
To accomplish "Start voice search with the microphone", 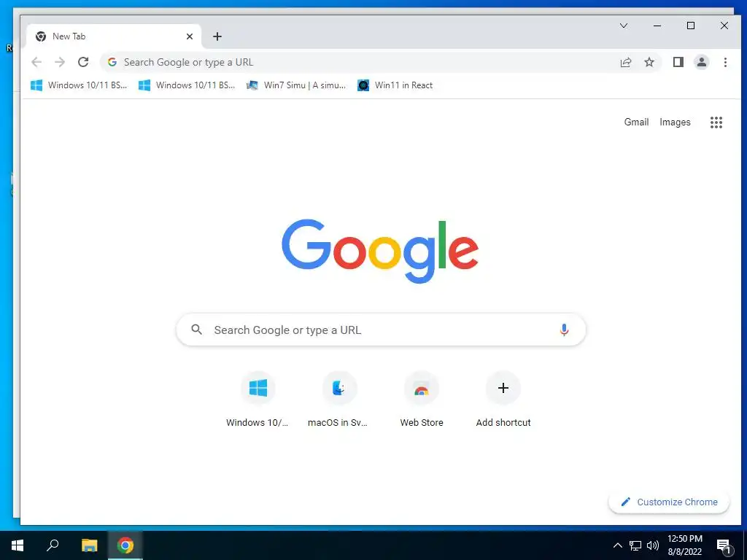I will (x=564, y=330).
